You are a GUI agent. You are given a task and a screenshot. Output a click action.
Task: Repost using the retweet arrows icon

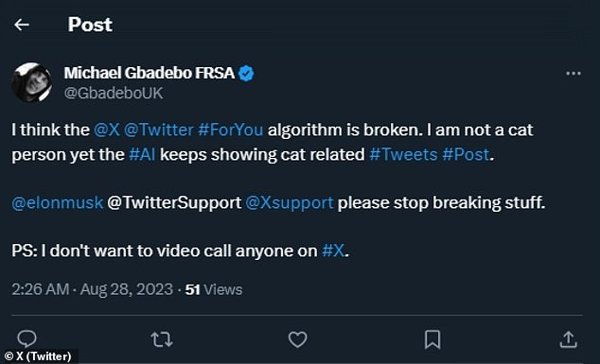(x=162, y=339)
